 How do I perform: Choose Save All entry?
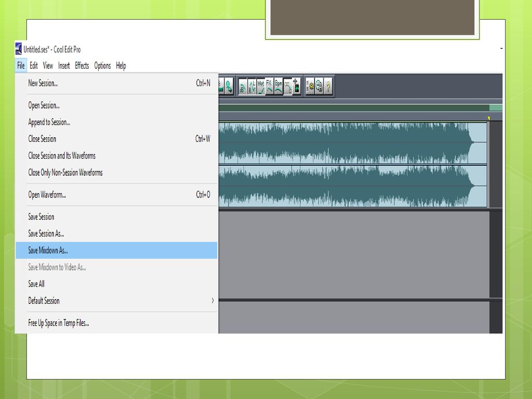(116, 284)
